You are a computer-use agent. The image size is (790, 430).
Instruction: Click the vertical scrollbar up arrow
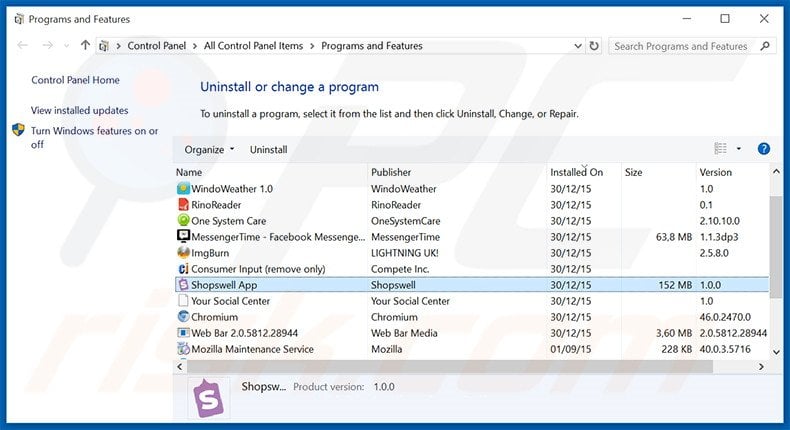776,171
